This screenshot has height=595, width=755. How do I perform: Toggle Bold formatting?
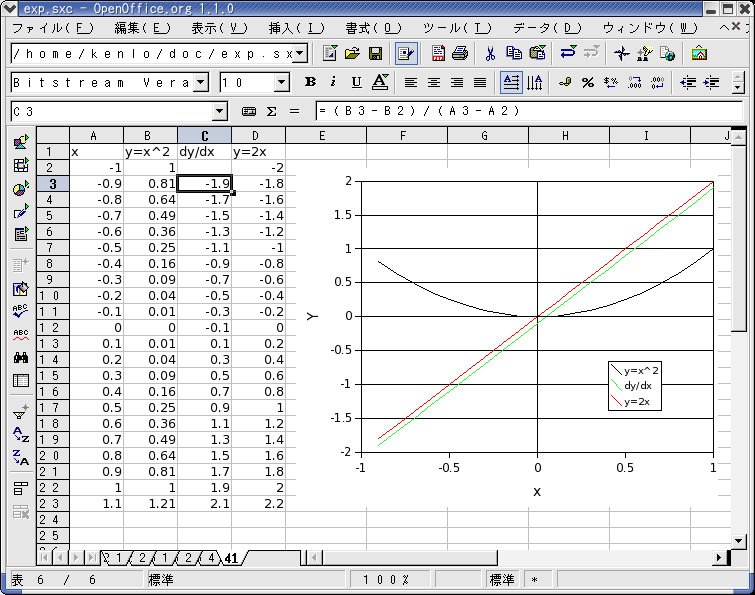(x=310, y=82)
